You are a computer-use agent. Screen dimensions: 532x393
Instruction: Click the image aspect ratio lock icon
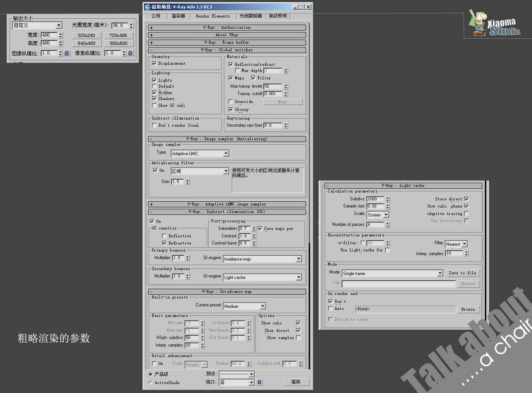pyautogui.click(x=66, y=53)
